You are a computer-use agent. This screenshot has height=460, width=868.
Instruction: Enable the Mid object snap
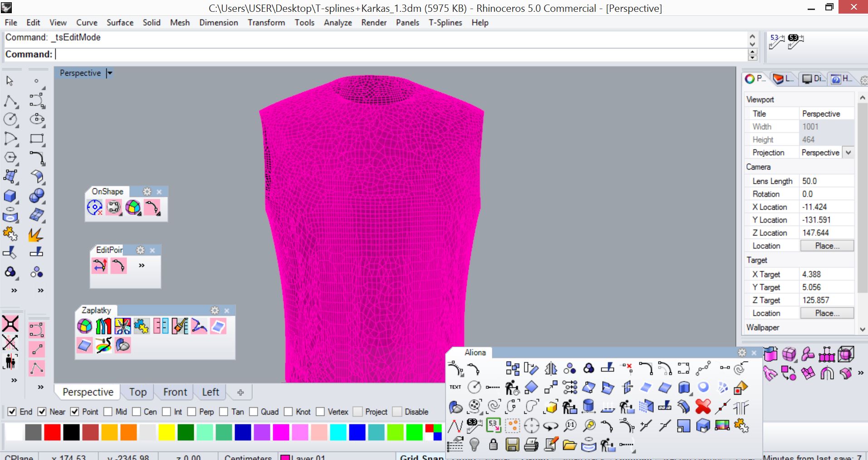108,411
